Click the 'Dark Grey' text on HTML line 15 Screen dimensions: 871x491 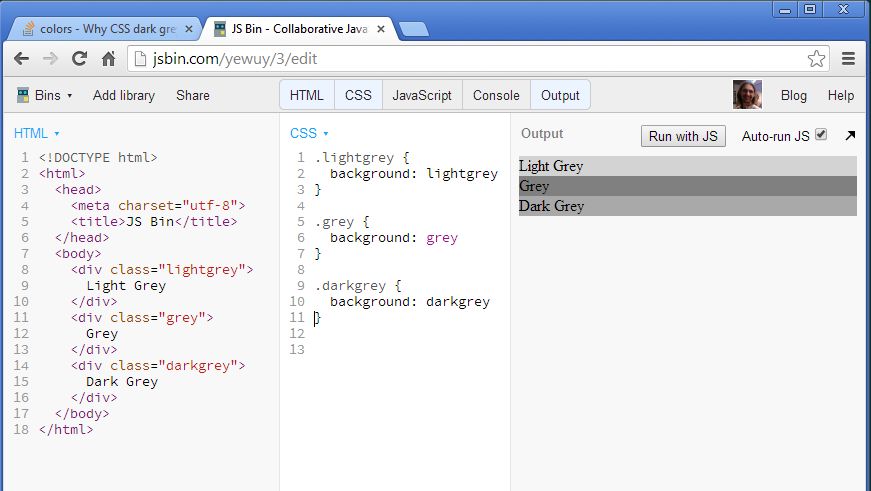click(122, 382)
